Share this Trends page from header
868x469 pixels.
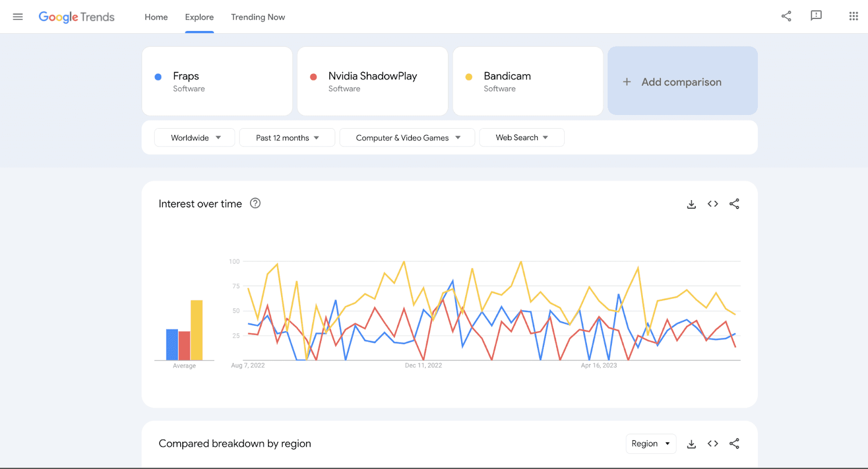coord(786,16)
